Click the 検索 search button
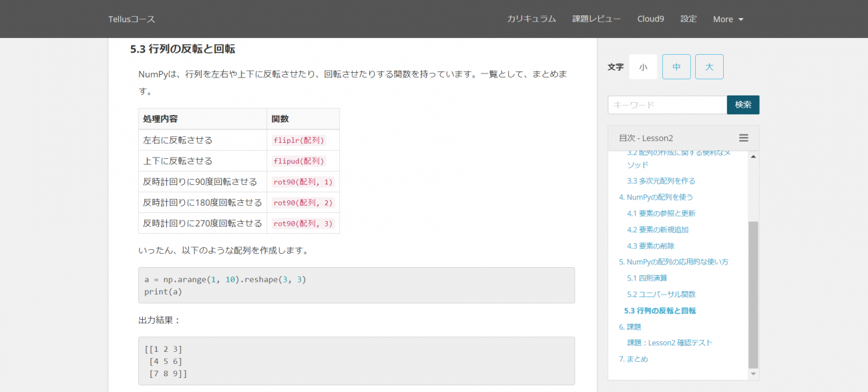The width and height of the screenshot is (868, 392). coord(743,105)
